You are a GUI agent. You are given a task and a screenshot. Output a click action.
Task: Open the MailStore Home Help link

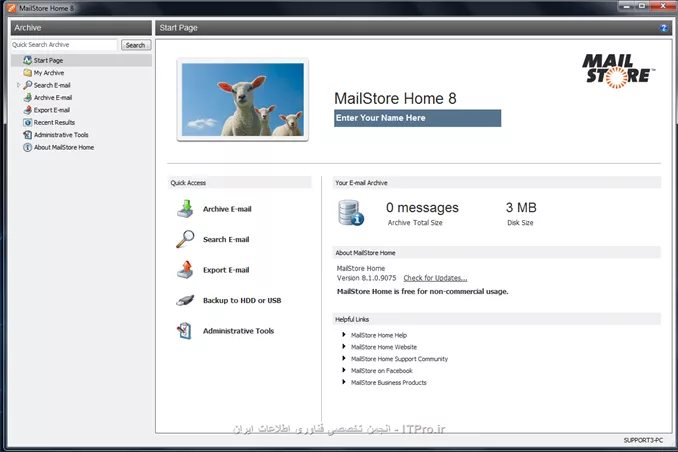379,335
